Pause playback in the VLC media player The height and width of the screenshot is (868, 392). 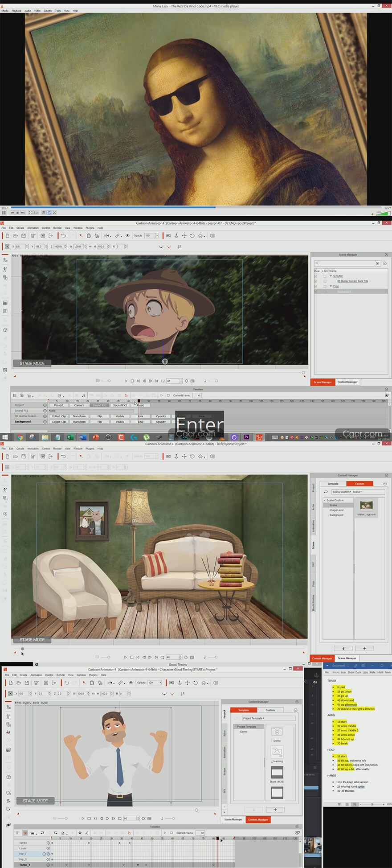tap(4, 213)
